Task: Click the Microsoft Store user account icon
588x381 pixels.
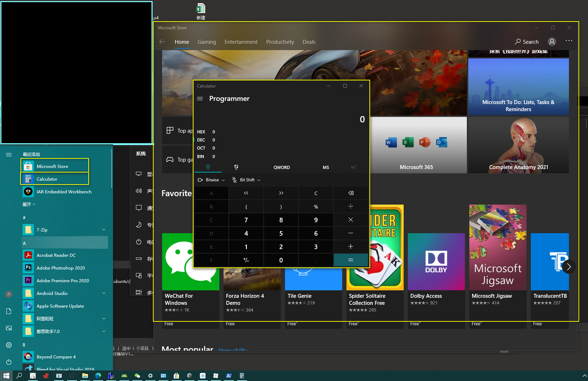Action: pyautogui.click(x=552, y=42)
